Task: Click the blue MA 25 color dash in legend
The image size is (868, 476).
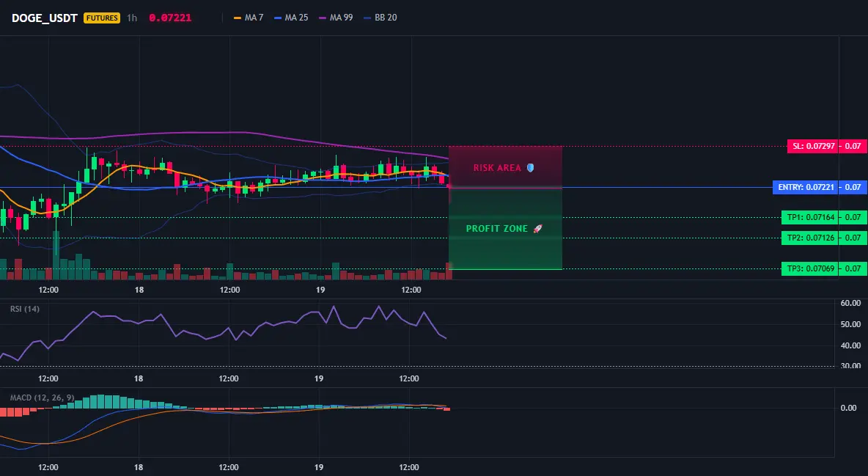Action: click(278, 18)
